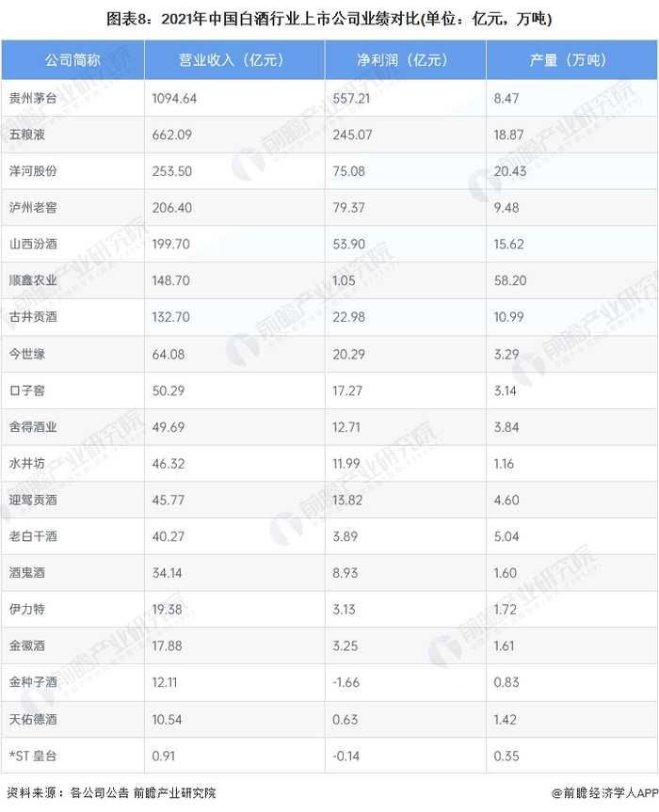Select the company name '今世缘'
The image size is (659, 812).
(x=27, y=354)
